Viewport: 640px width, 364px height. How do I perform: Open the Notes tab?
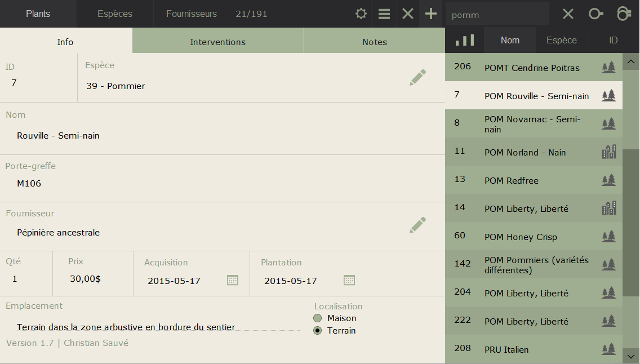point(375,42)
